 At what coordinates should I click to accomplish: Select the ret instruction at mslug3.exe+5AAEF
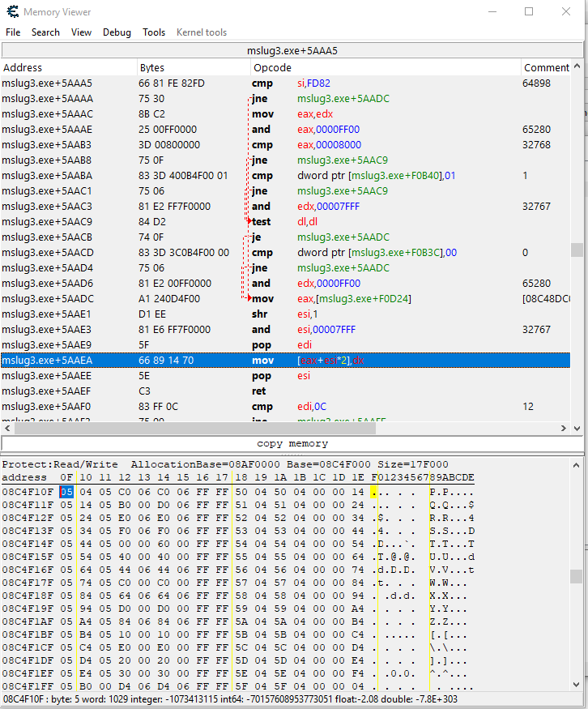pos(261,391)
